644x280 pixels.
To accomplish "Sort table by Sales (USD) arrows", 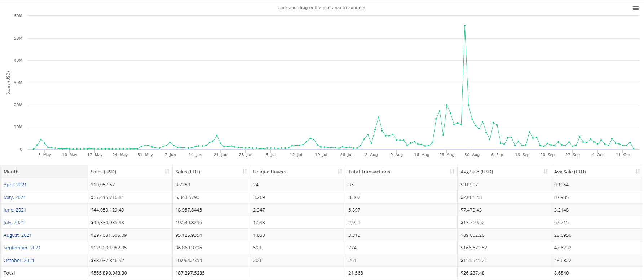I will click(167, 172).
